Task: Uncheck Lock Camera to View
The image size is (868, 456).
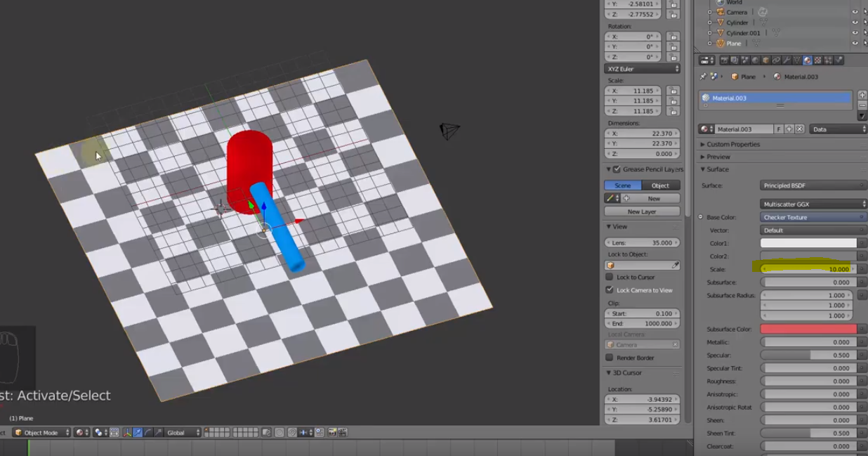Action: point(610,289)
